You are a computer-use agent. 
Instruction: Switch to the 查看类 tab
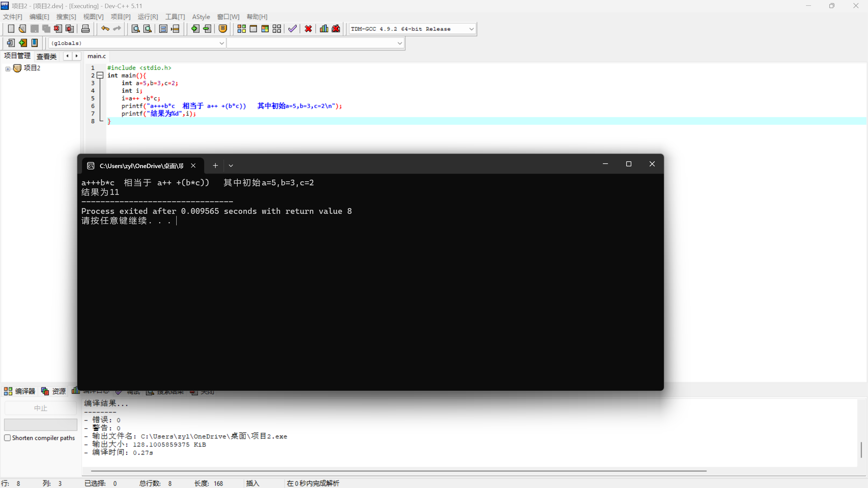point(46,56)
